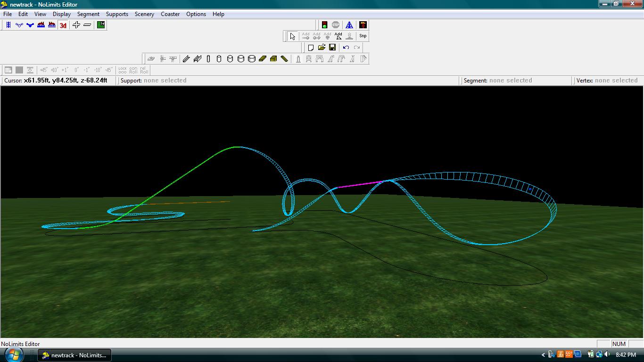Toggle the rel Roll button
Image resolution: width=644 pixels, height=362 pixels.
pos(144,70)
